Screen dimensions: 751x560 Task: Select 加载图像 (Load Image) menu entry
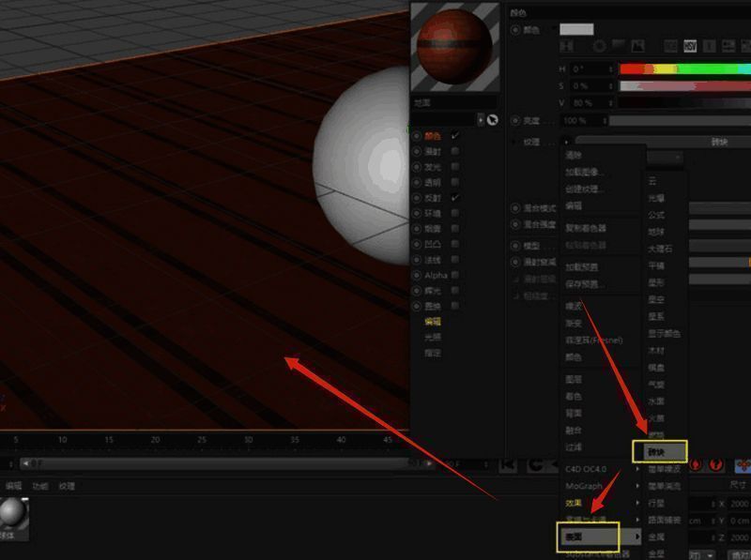(585, 173)
